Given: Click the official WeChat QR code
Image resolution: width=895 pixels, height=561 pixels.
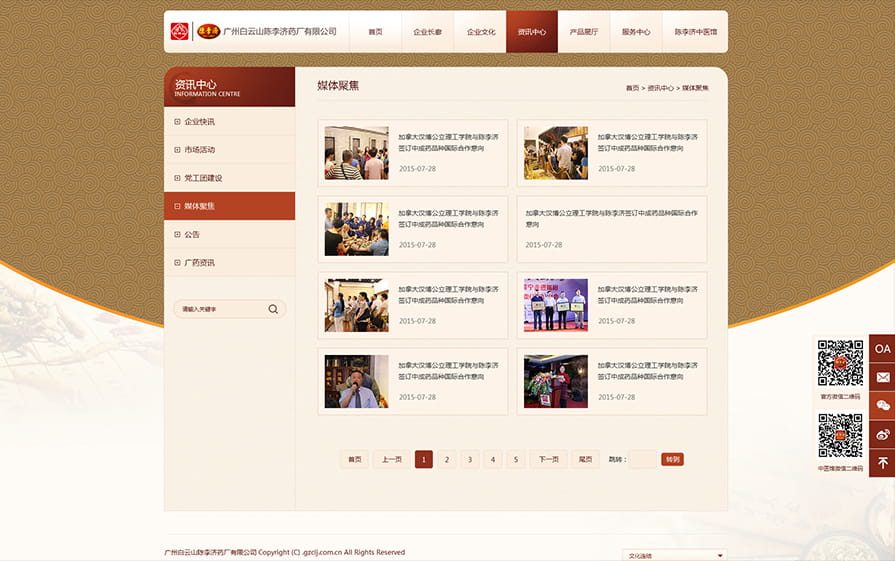Looking at the screenshot, I should [x=840, y=363].
